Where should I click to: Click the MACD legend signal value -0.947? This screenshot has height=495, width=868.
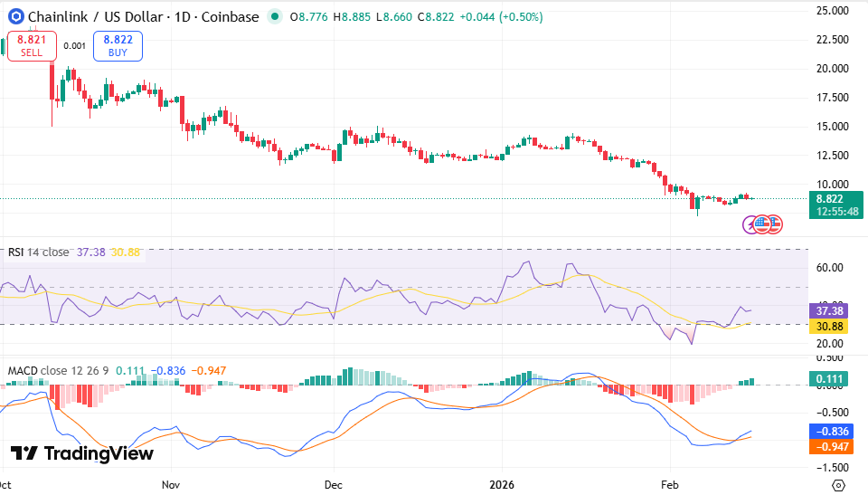click(209, 370)
